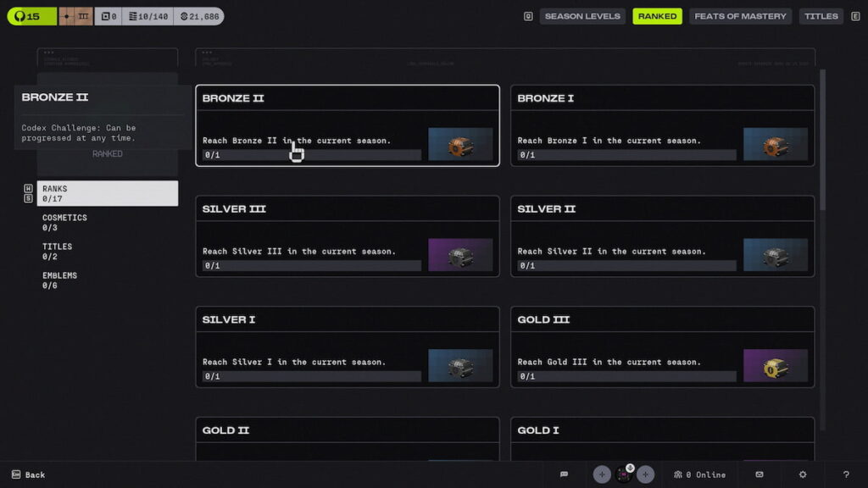868x488 pixels.
Task: Select the Silver I challenge card
Action: pos(347,347)
